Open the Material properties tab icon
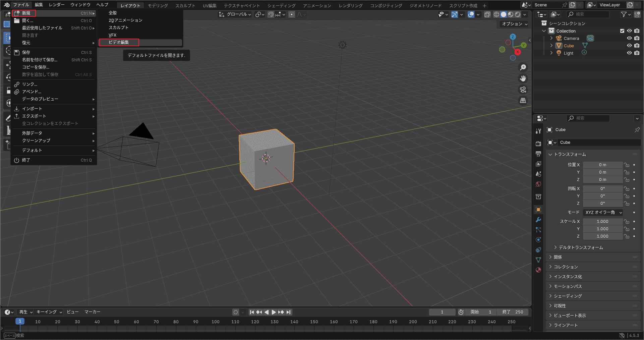 538,270
